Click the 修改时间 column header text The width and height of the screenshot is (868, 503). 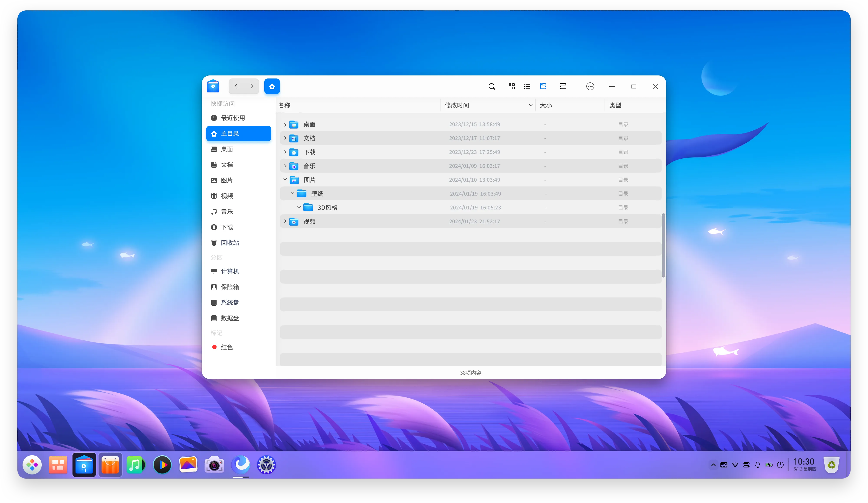click(x=457, y=105)
